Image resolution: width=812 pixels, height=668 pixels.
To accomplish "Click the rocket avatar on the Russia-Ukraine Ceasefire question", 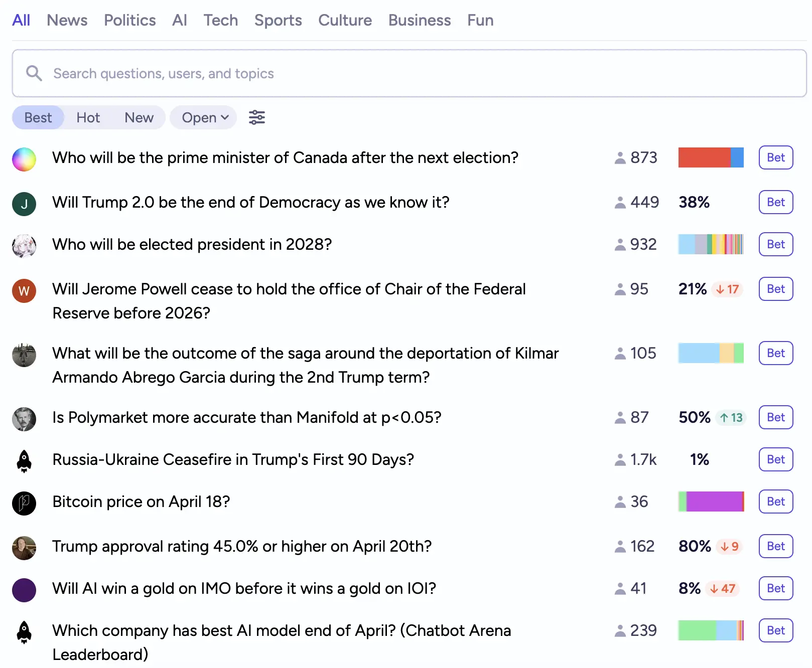I will 24,461.
